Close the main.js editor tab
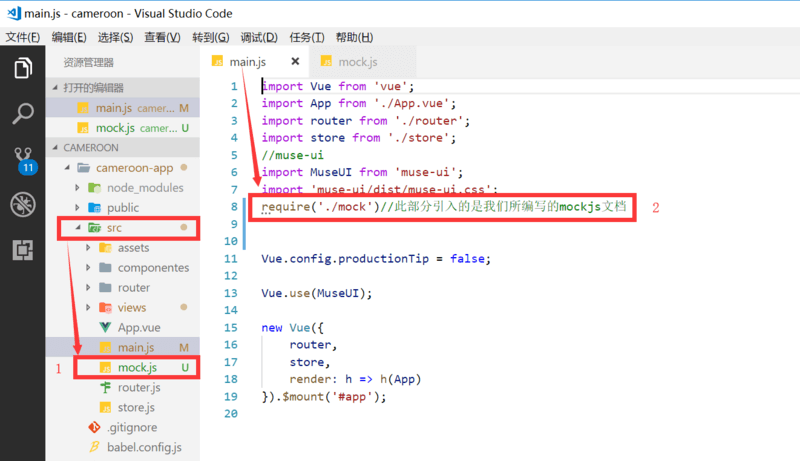Viewport: 800px width, 461px height. pyautogui.click(x=295, y=62)
